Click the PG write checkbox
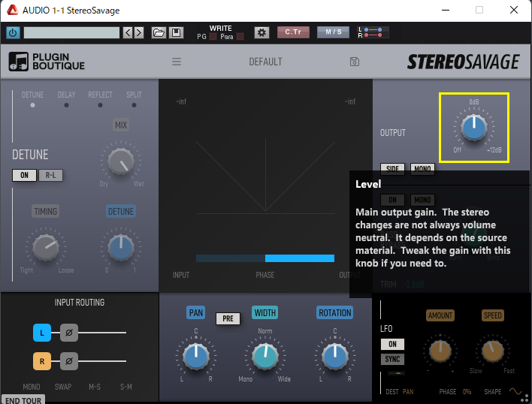 coord(213,37)
